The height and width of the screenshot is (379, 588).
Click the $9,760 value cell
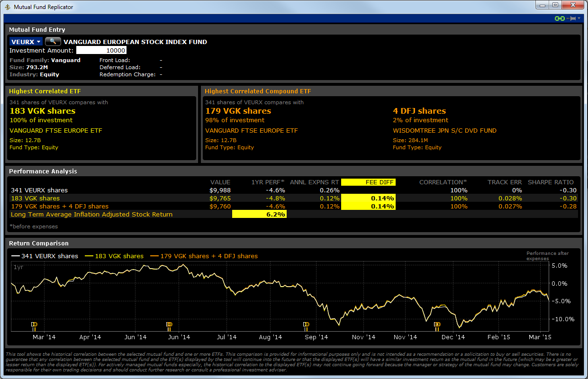[220, 206]
